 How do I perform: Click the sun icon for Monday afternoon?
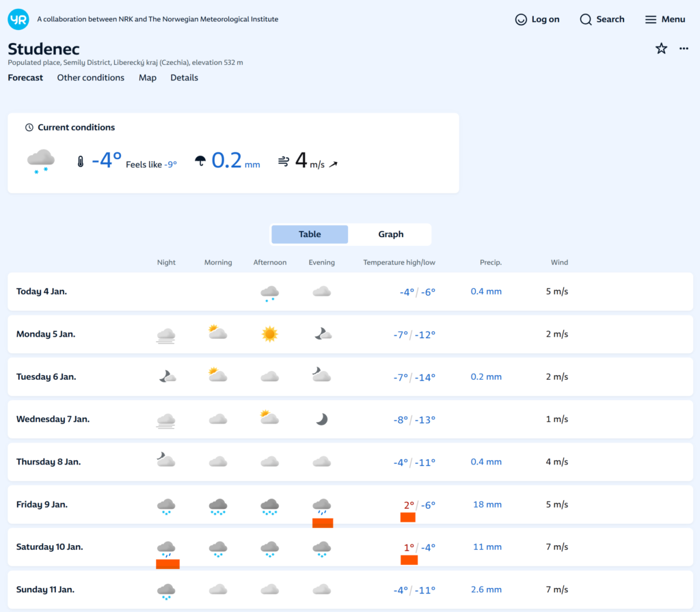(x=270, y=334)
